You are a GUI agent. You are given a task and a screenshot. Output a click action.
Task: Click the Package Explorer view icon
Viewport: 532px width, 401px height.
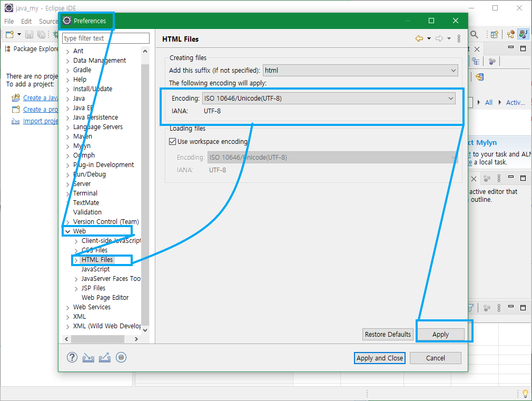[7, 49]
